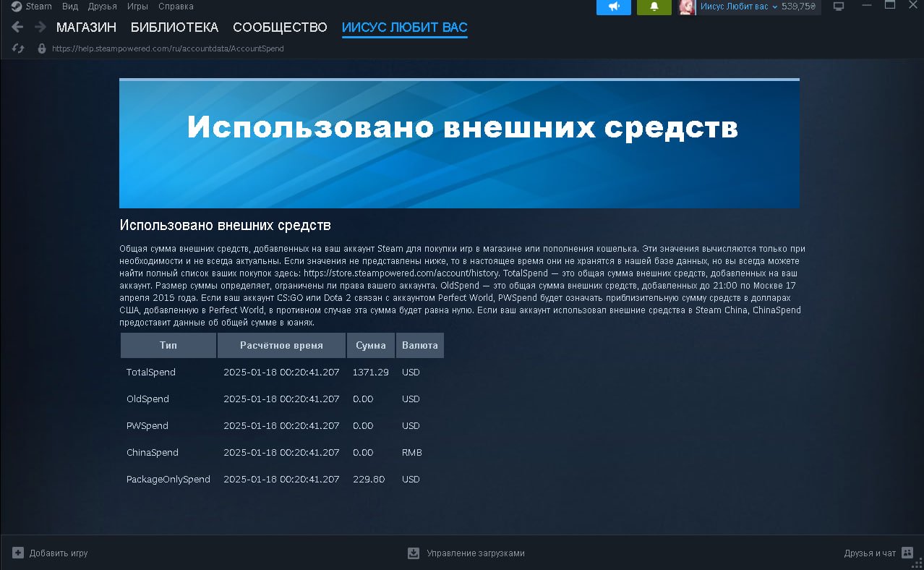Screen dimensions: 924x570
Task: Reload the page with the refresh icon
Action: tap(19, 48)
